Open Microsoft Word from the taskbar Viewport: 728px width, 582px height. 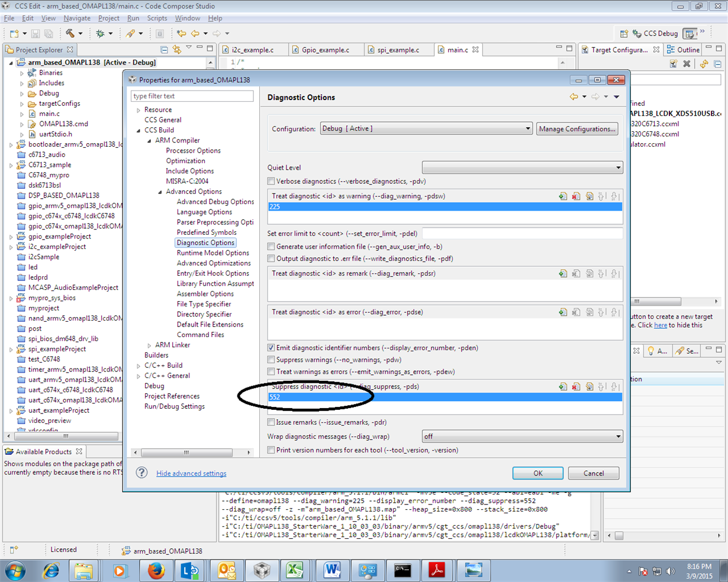tap(332, 571)
